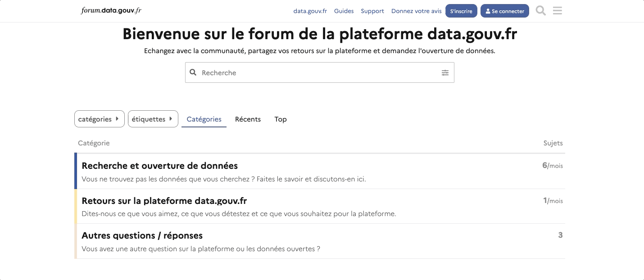The height and width of the screenshot is (280, 644).
Task: Switch to the Récents tab
Action: point(248,119)
